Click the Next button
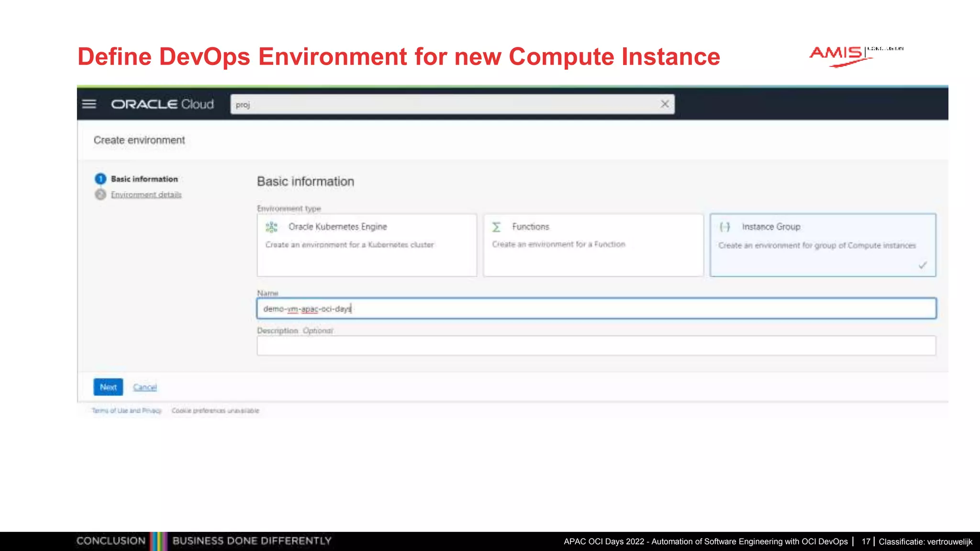This screenshot has width=980, height=551. tap(108, 387)
